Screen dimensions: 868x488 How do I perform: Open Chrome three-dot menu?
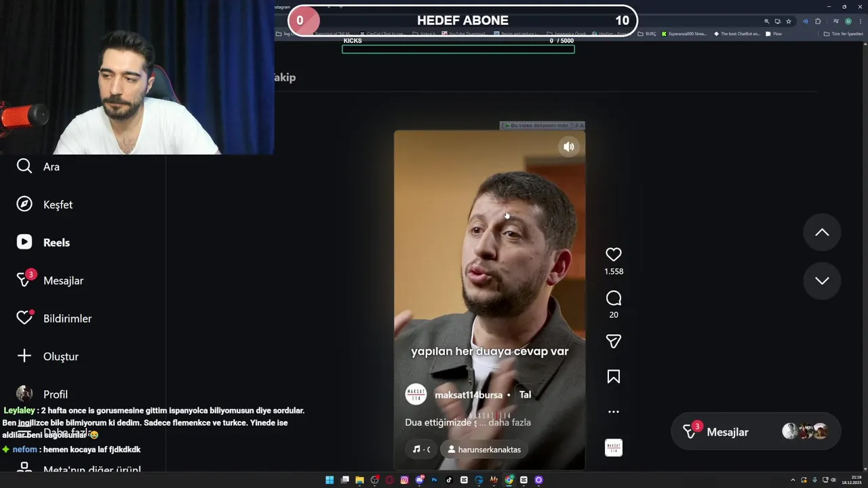tap(861, 21)
